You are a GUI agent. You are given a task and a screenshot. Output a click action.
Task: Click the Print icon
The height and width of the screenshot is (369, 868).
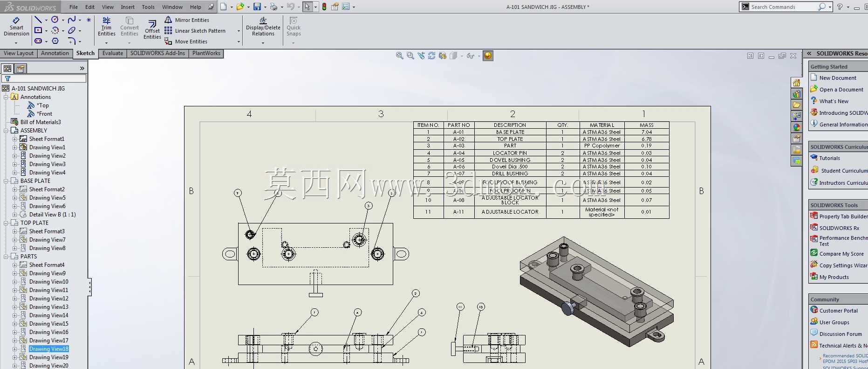click(274, 7)
